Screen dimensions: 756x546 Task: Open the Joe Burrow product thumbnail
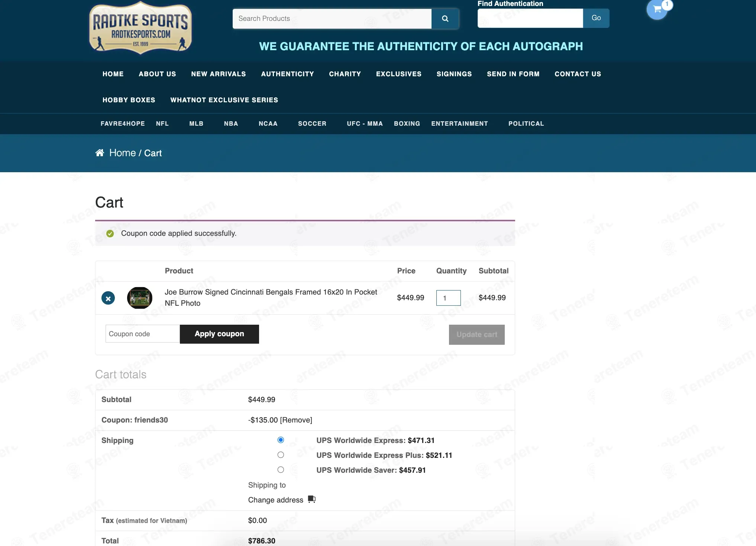(x=140, y=298)
